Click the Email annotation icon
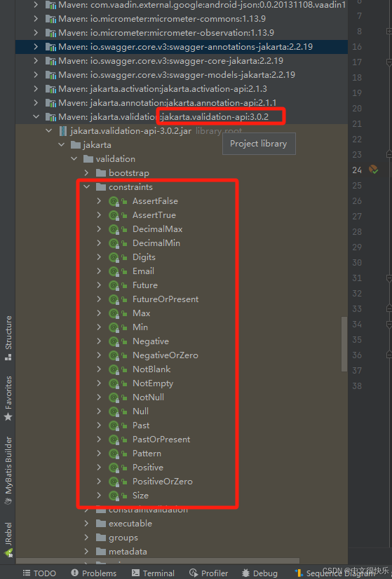Screen dimensions: 392x579 pyautogui.click(x=114, y=271)
